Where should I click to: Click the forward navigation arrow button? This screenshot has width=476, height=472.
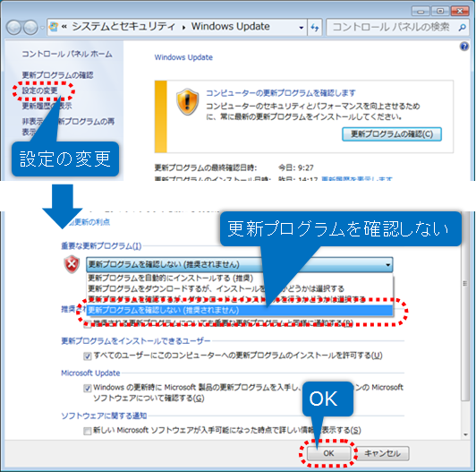pos(30,28)
